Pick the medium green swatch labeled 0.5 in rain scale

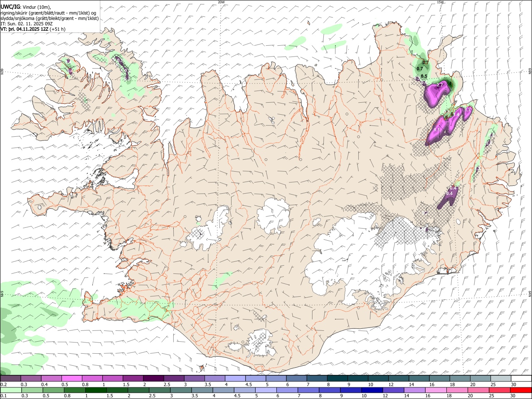(53, 390)
